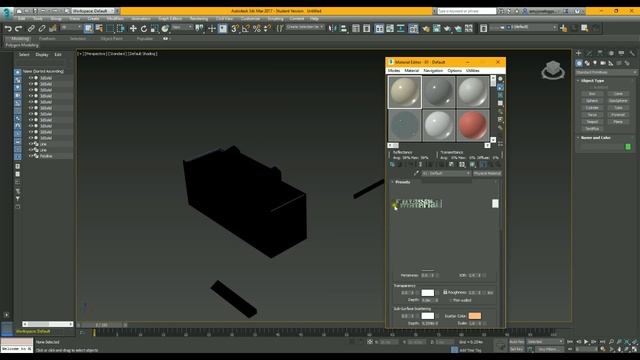This screenshot has width=640, height=360.
Task: Click the Undo arrow in the main toolbar
Action: (x=8, y=28)
